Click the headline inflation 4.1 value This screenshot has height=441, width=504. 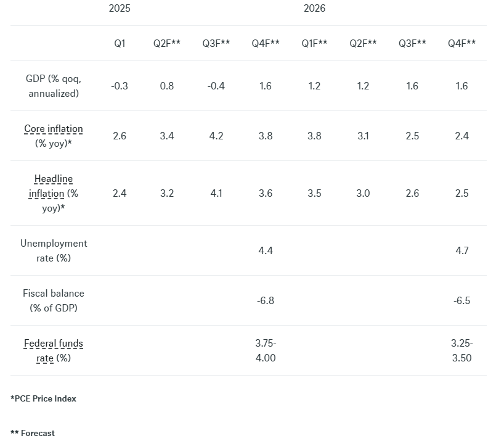point(216,194)
